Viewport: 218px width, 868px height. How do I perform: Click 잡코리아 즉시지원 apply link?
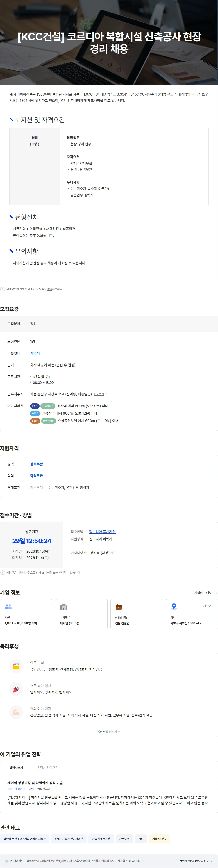[102, 532]
